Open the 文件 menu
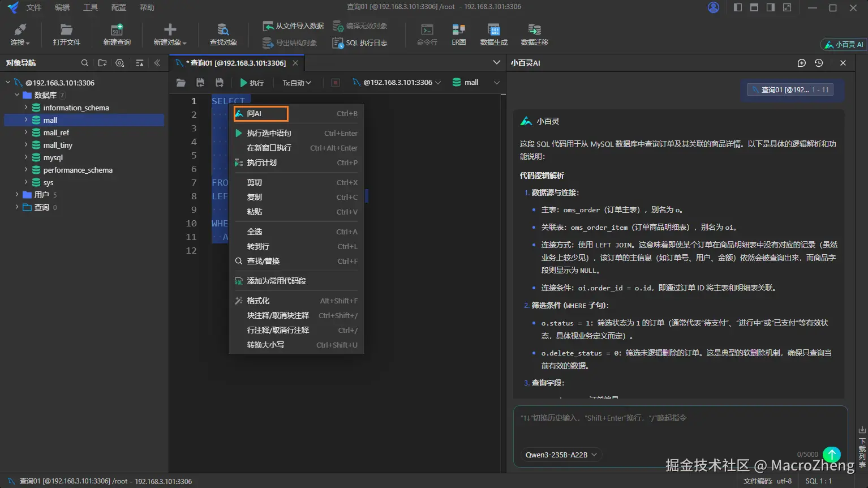 coord(34,7)
